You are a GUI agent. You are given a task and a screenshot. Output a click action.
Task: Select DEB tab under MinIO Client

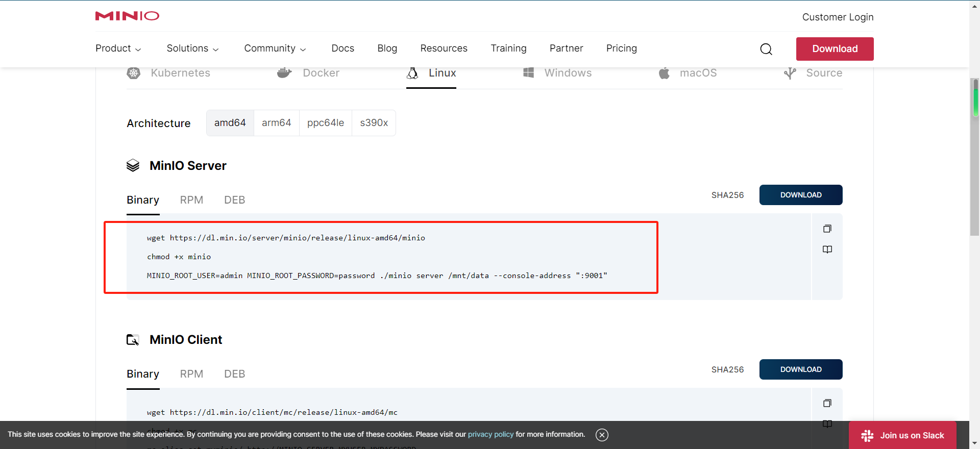[x=235, y=374]
